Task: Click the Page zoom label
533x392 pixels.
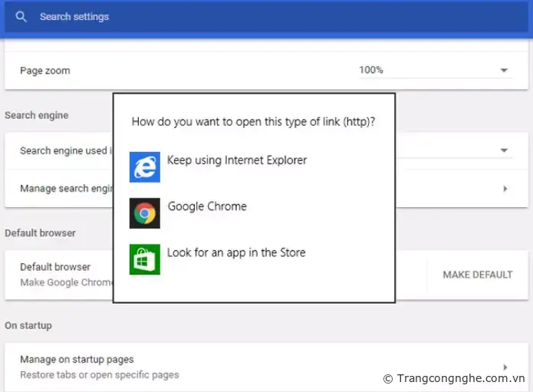Action: click(x=44, y=71)
